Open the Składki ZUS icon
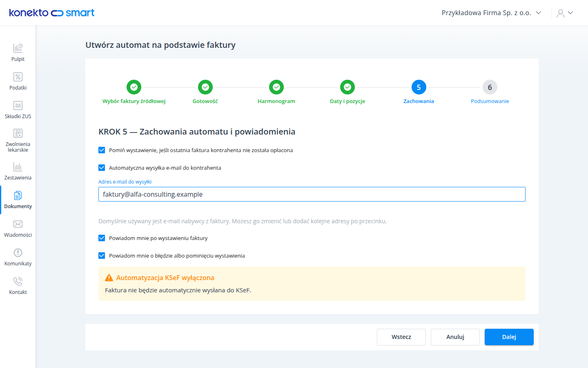 (18, 105)
